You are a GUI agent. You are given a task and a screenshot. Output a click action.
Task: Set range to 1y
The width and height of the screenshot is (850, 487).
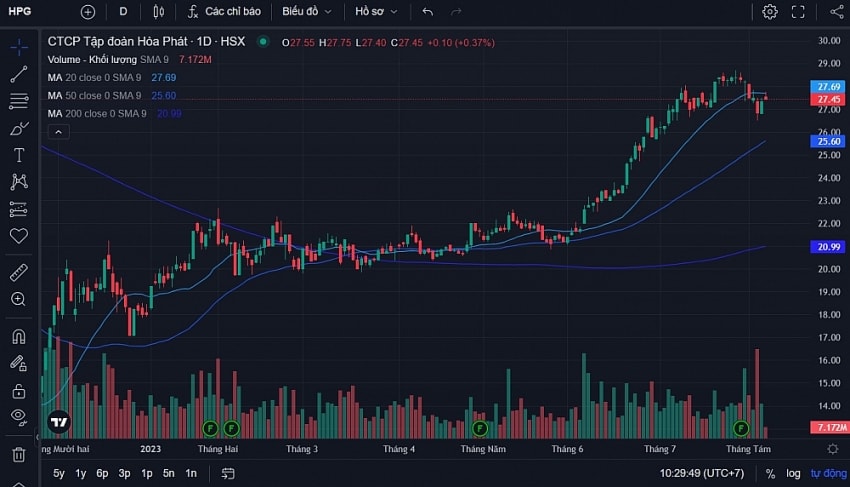[x=81, y=473]
